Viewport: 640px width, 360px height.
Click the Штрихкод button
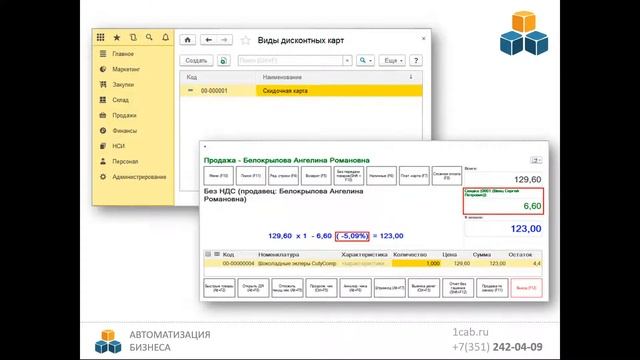pyautogui.click(x=390, y=288)
